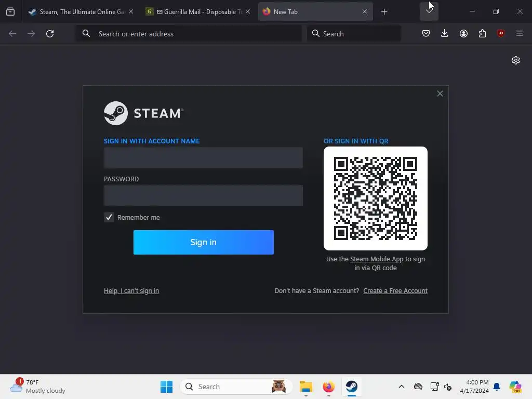Open the Save to Pocket icon
532x399 pixels.
coord(426,33)
